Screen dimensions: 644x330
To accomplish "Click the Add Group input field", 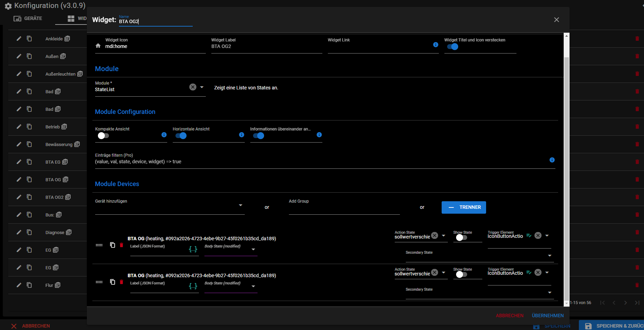I will [344, 207].
